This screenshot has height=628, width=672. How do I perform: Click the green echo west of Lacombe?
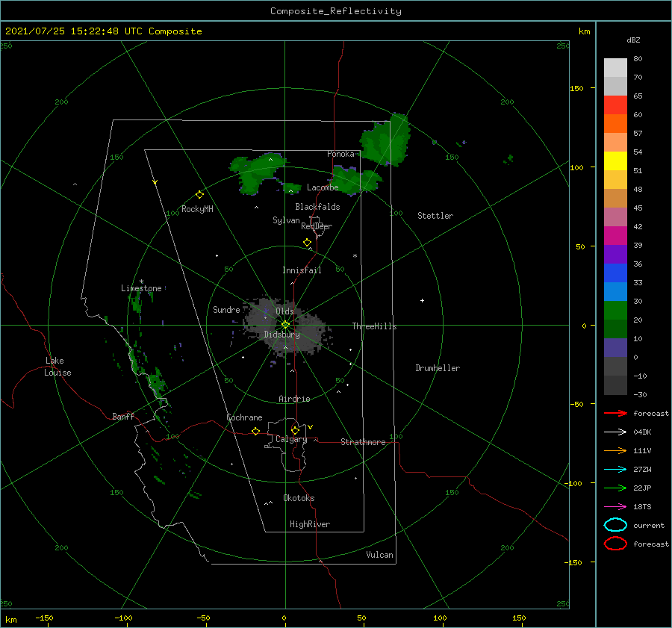[x=256, y=172]
